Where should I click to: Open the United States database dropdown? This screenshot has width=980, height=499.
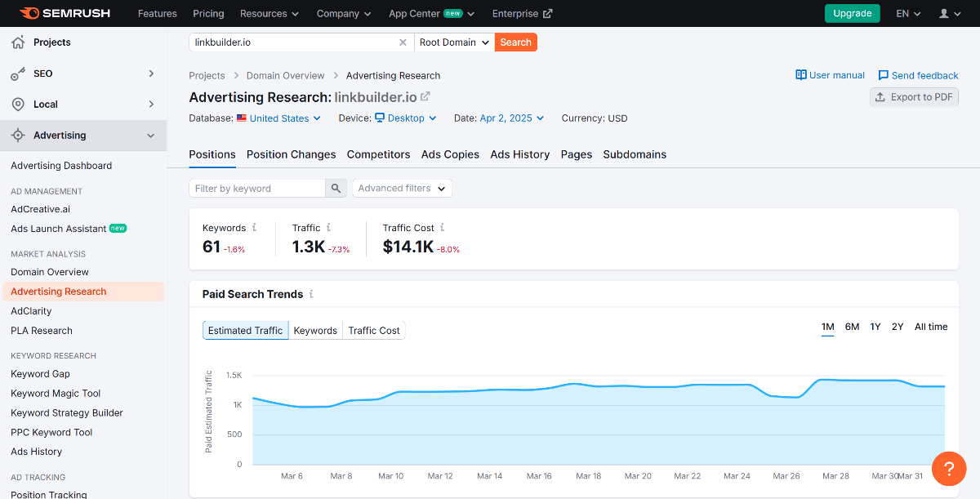click(x=286, y=118)
